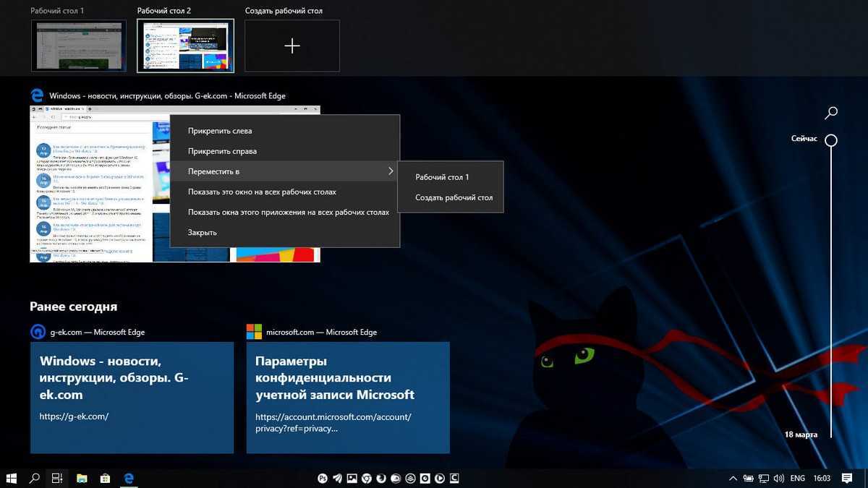Open Telegram from the taskbar
This screenshot has height=488, width=868.
(x=337, y=478)
